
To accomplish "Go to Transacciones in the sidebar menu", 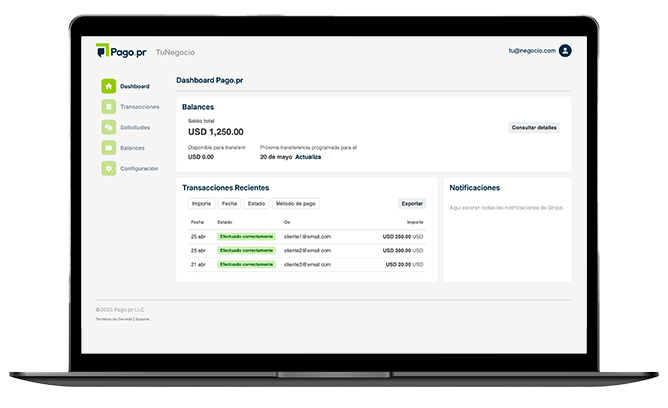I will pyautogui.click(x=139, y=106).
